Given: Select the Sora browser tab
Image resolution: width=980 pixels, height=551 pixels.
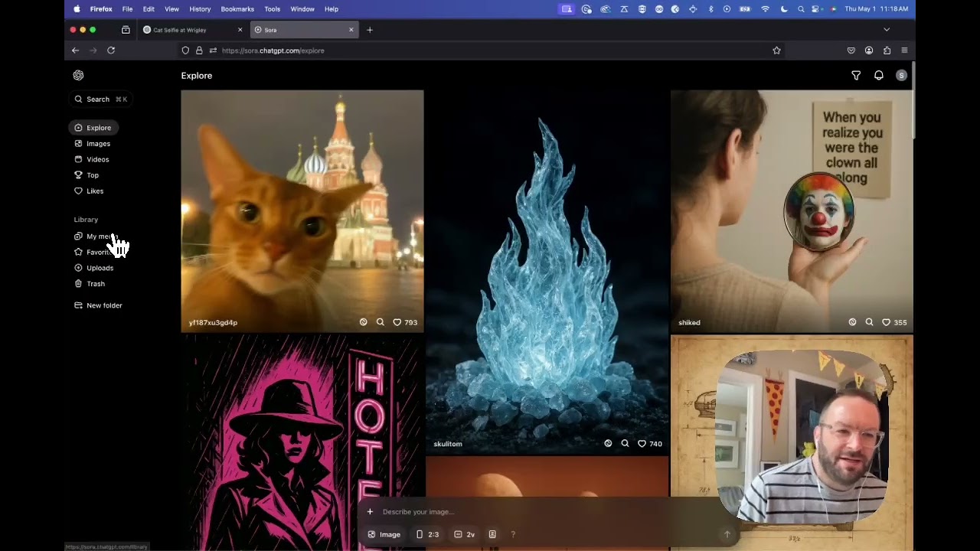Looking at the screenshot, I should click(304, 30).
